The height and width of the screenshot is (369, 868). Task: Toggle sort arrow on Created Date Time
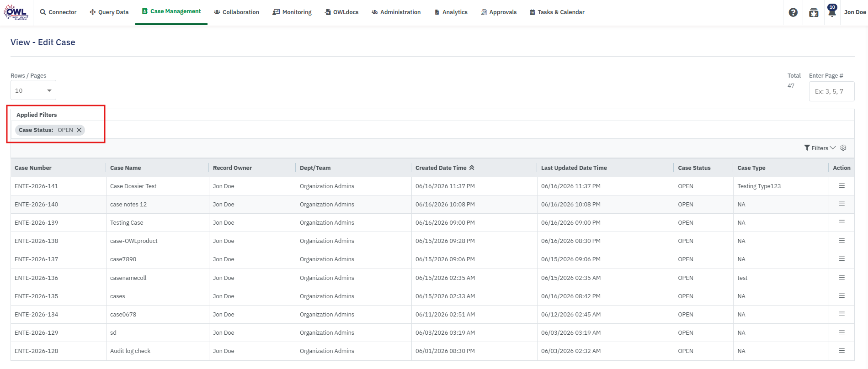(472, 168)
